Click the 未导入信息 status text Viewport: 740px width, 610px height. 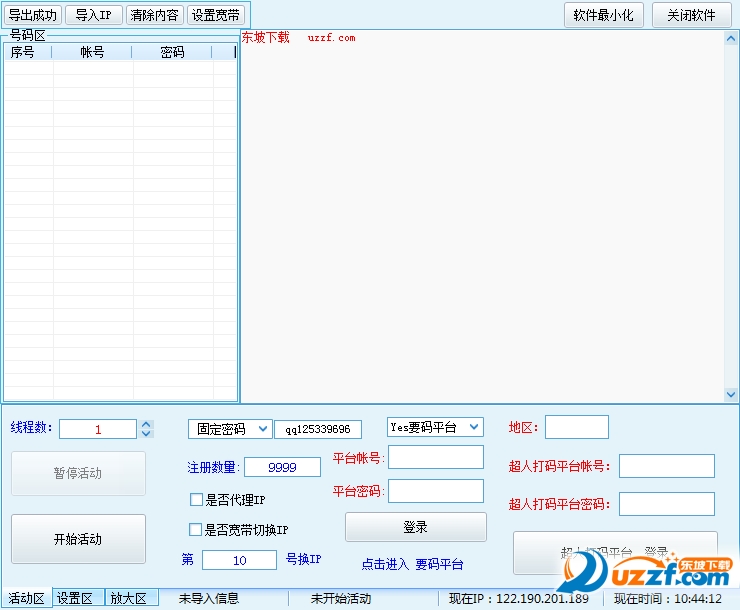tap(209, 598)
